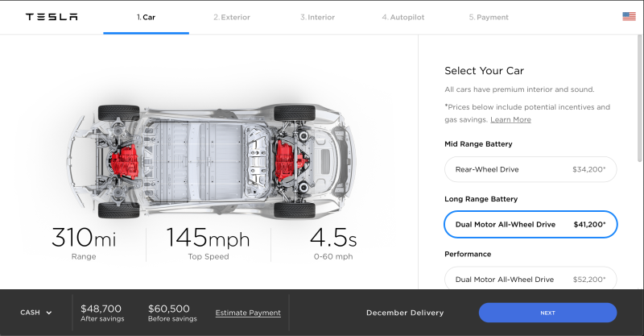Open the US flag region selector
644x336 pixels.
[x=629, y=17]
